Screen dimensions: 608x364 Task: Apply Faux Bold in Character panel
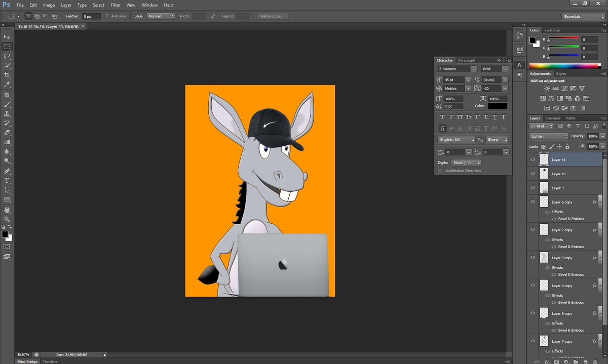coord(443,116)
